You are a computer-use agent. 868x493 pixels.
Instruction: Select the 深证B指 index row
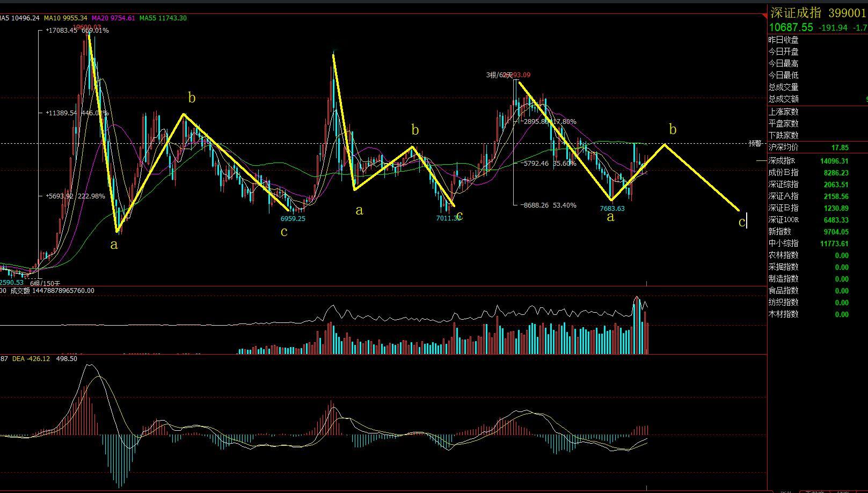[x=818, y=208]
